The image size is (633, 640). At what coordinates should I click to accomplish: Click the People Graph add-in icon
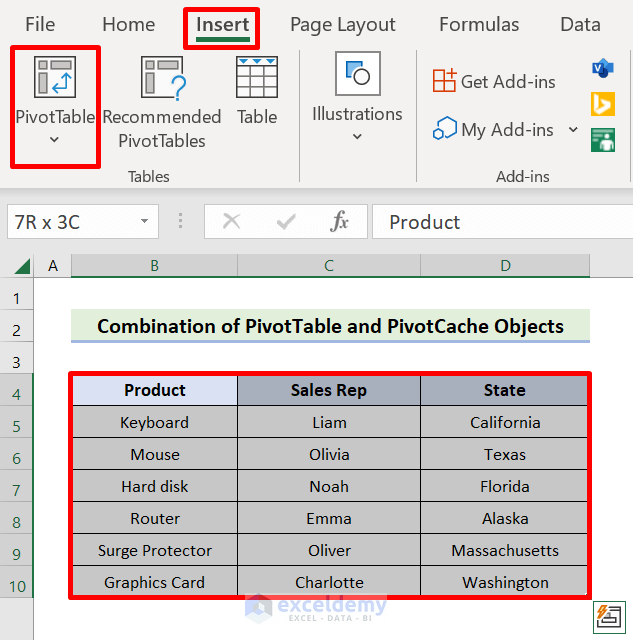(603, 139)
